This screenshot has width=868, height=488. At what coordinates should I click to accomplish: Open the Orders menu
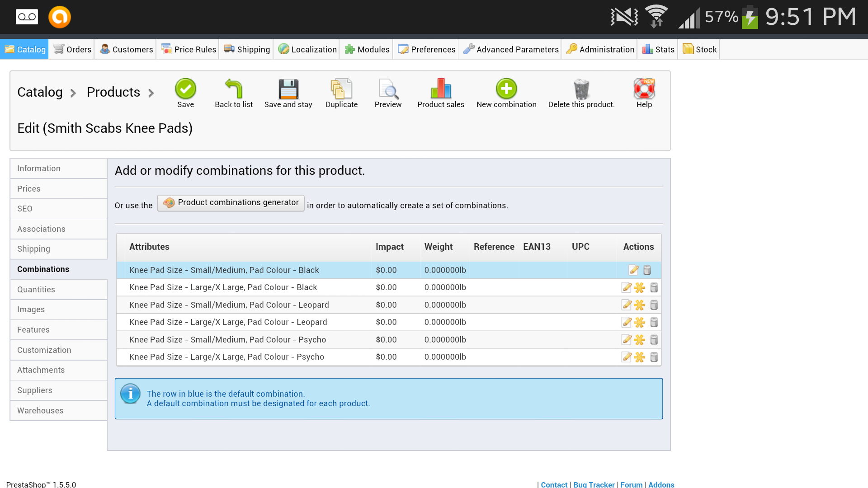pos(72,49)
